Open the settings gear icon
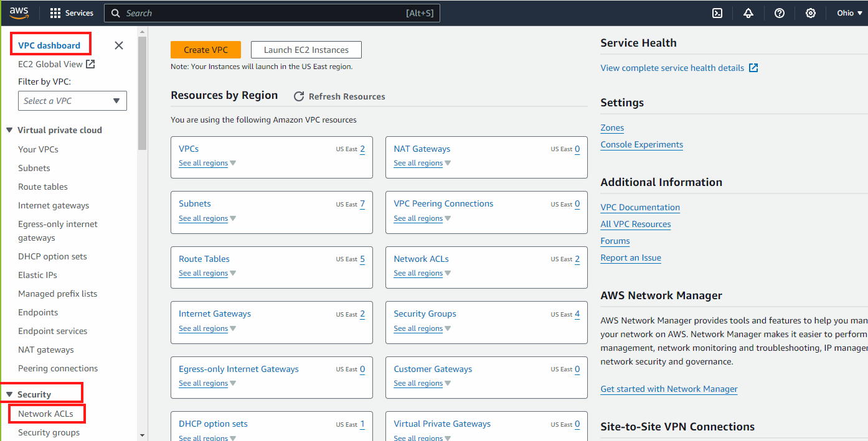 811,13
